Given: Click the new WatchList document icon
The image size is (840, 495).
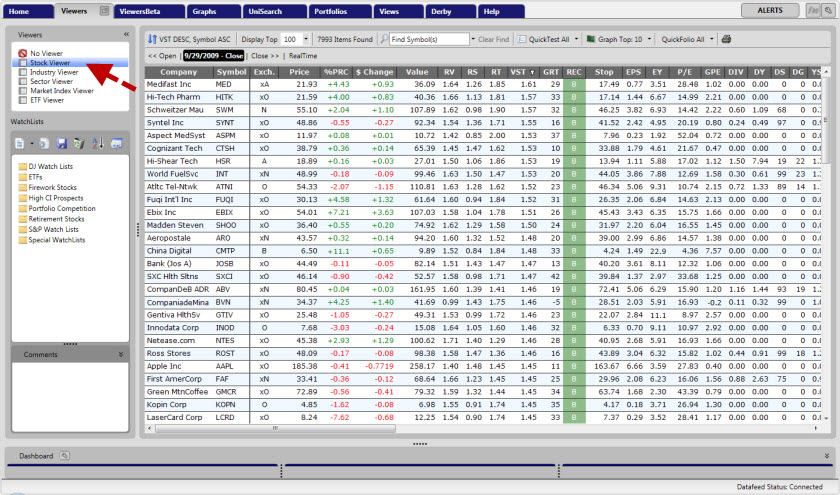Looking at the screenshot, I should [x=20, y=144].
